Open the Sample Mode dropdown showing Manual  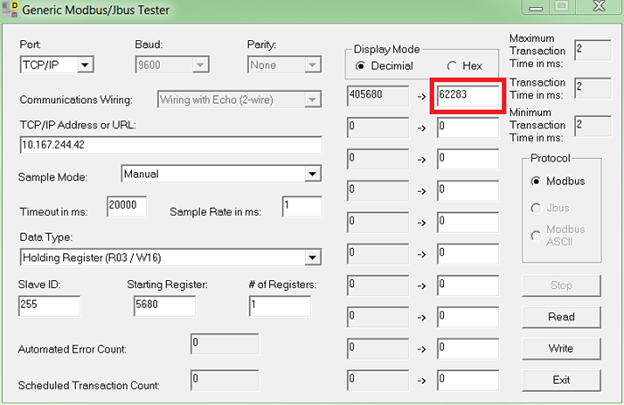coord(313,174)
